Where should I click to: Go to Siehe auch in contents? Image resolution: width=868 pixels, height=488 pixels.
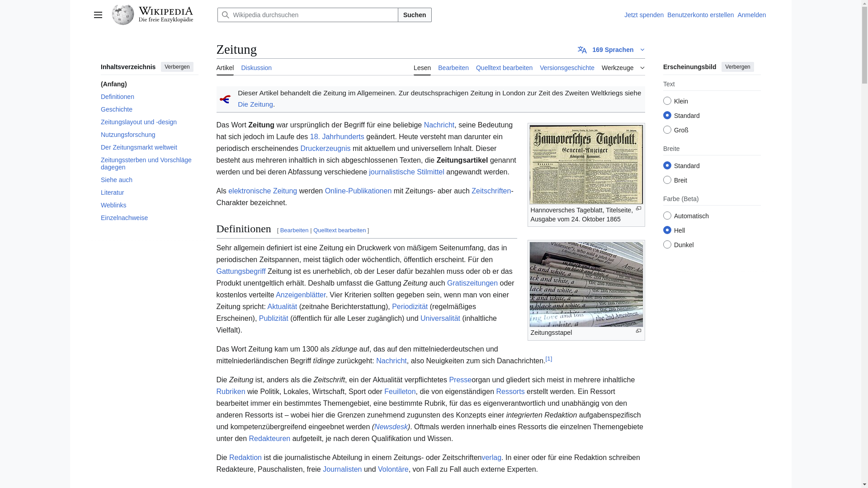[x=117, y=180]
